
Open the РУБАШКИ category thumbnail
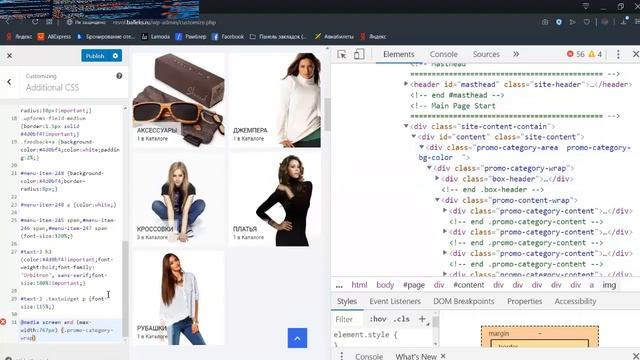coord(178,298)
